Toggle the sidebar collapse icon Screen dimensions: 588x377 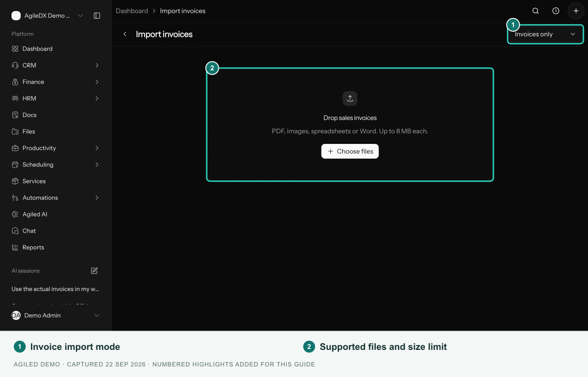click(x=97, y=16)
